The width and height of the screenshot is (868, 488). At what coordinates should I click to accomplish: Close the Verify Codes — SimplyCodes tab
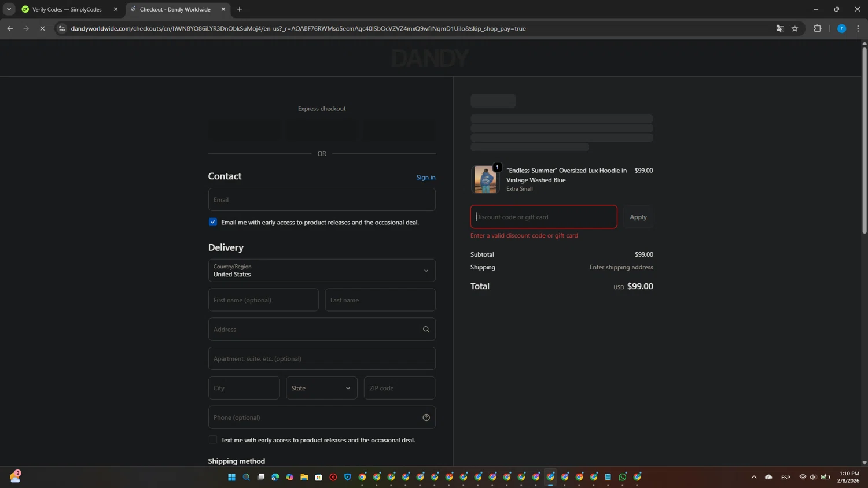click(116, 9)
